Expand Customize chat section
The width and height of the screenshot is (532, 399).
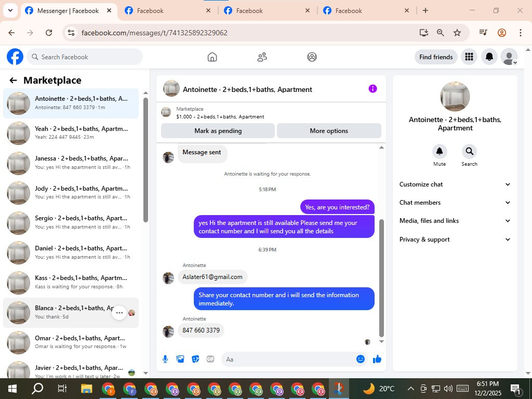pyautogui.click(x=455, y=184)
